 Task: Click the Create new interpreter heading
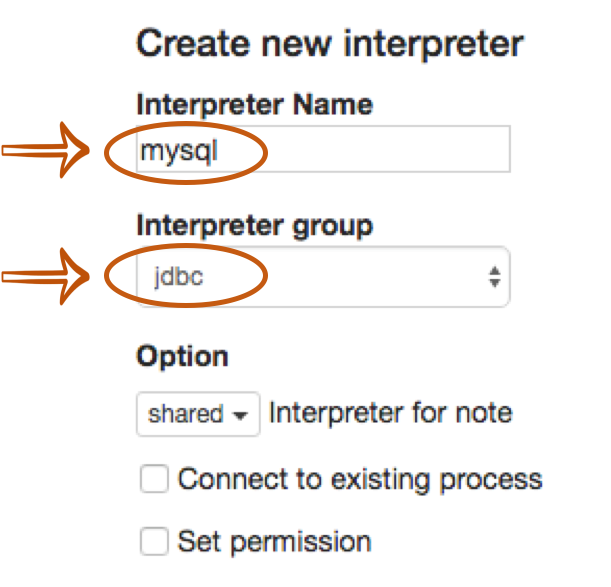[x=330, y=44]
